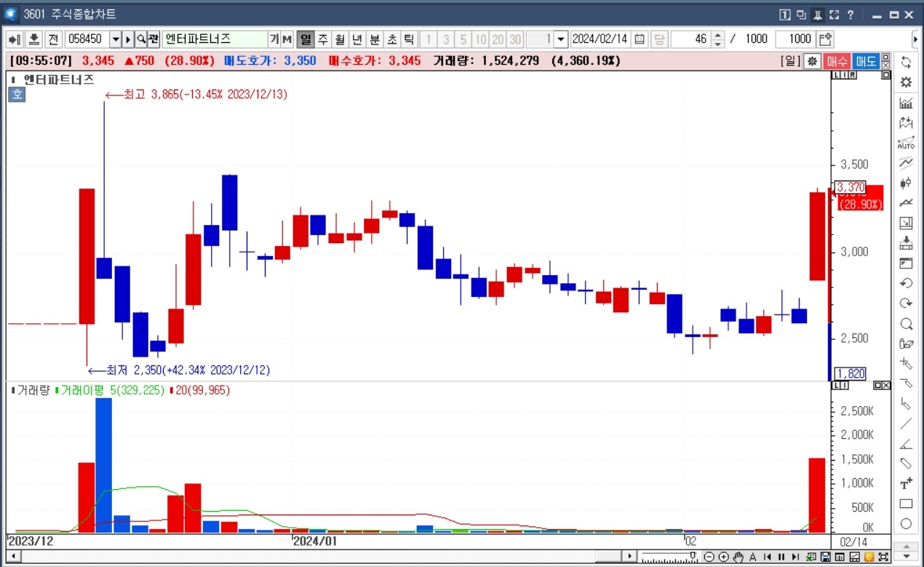Click the magnifier stock search icon
924x567 pixels.
click(141, 39)
